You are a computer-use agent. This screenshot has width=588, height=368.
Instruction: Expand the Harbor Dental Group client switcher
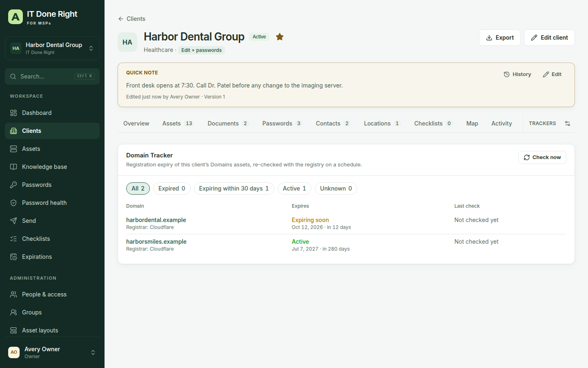point(52,48)
